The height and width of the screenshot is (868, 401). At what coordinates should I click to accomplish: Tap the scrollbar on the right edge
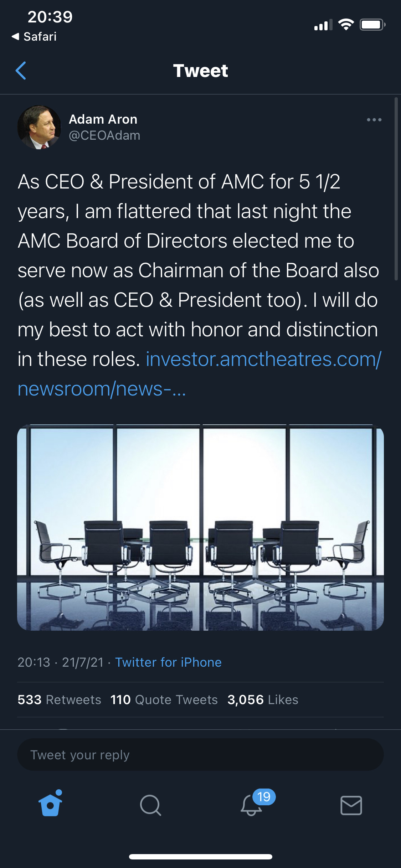396,189
